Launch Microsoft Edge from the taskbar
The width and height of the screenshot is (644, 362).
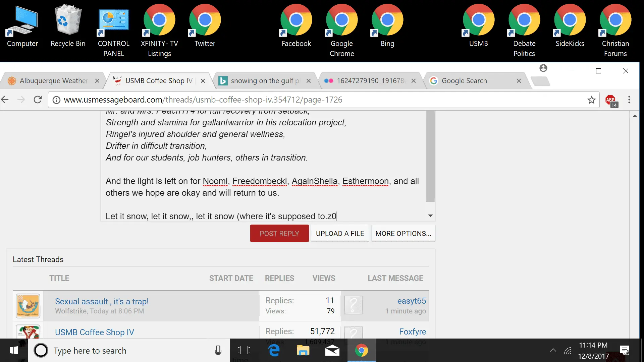[274, 351]
